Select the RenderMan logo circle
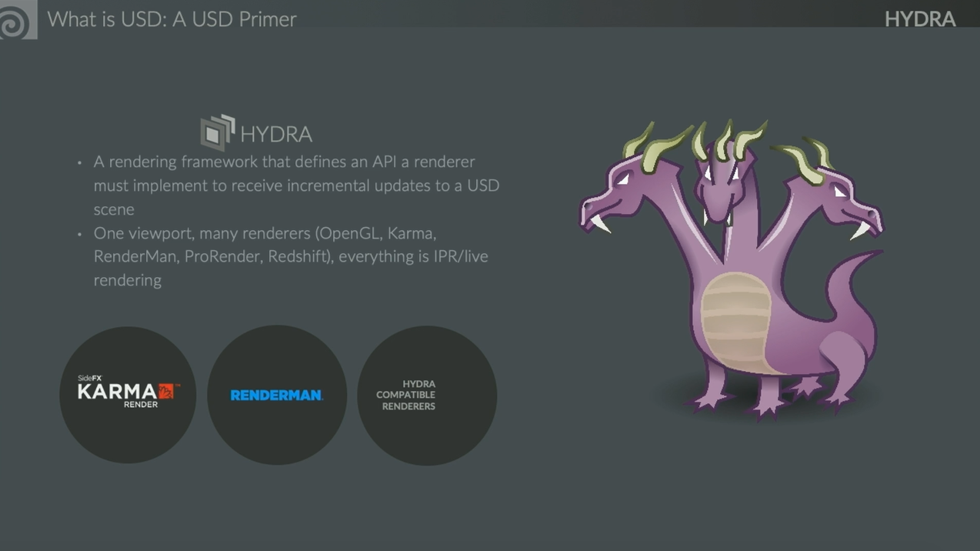Viewport: 980px width, 551px height. [277, 395]
